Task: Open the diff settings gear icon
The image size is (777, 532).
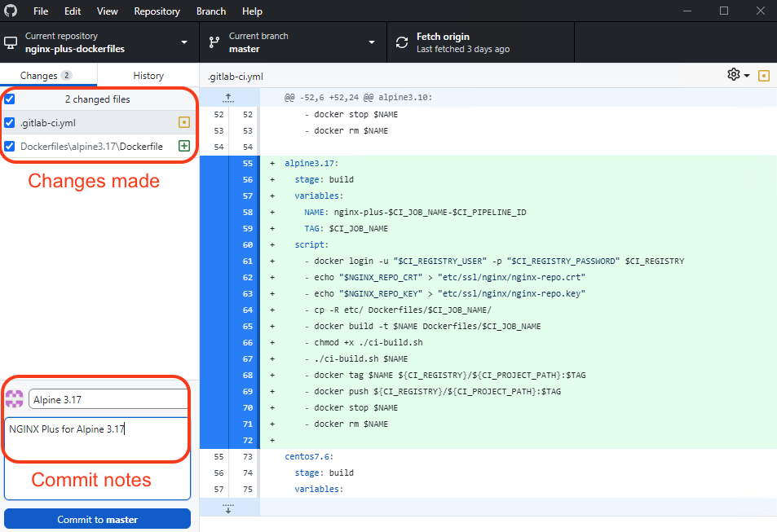Action: tap(734, 75)
